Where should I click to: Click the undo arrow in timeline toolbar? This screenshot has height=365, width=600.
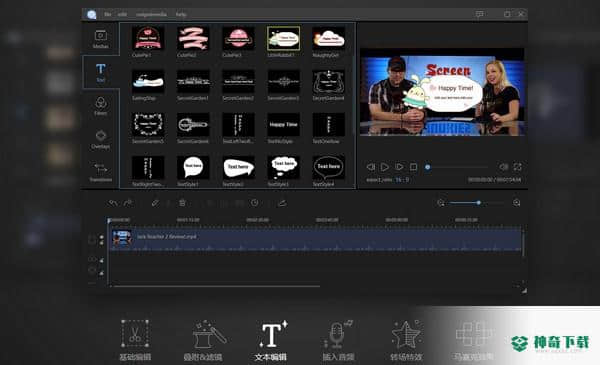click(x=112, y=203)
